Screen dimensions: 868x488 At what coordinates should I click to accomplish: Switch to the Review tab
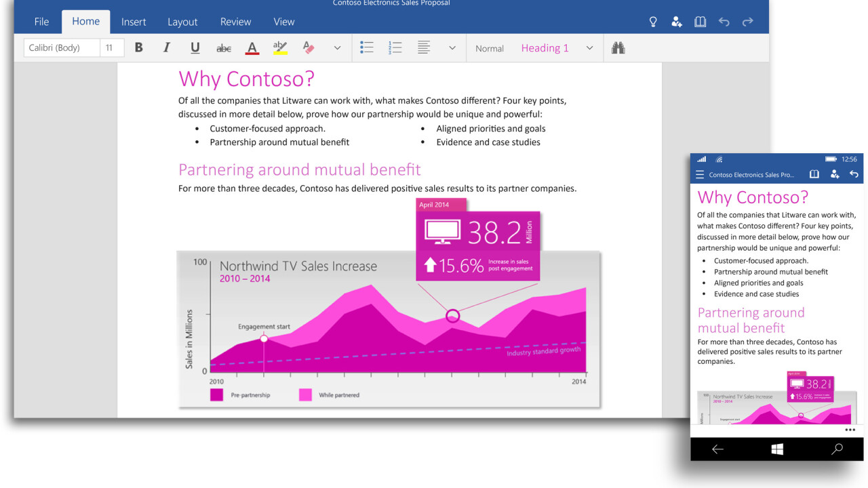235,22
